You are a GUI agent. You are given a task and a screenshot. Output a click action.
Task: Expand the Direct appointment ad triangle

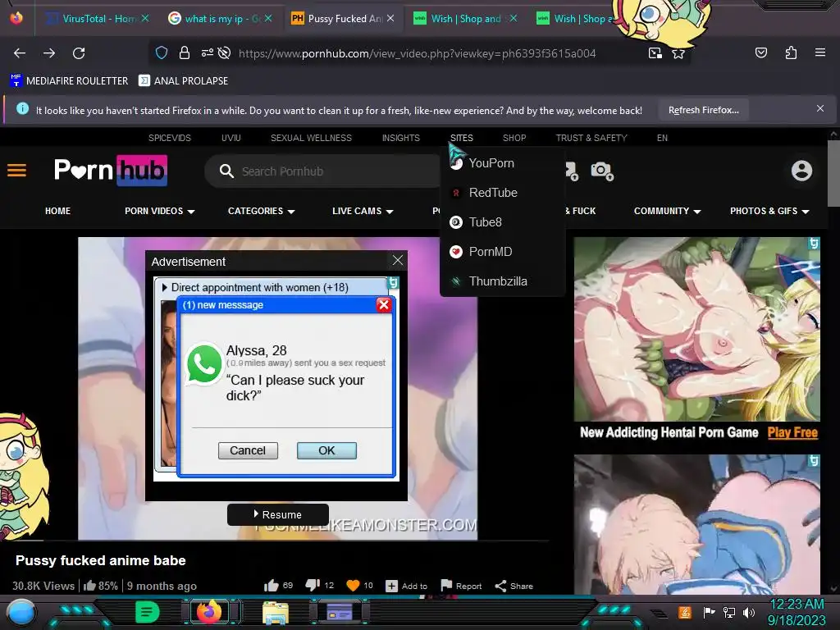164,288
